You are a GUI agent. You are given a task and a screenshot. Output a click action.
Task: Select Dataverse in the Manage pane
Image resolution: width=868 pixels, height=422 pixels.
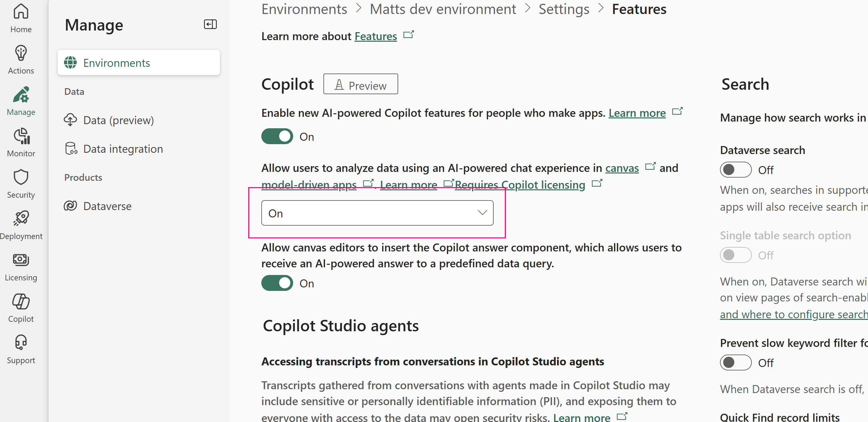click(107, 206)
